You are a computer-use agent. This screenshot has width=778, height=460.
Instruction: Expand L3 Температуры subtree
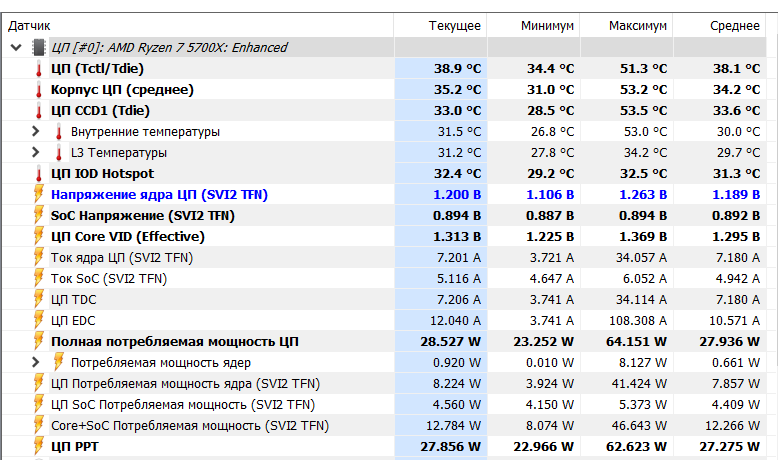click(36, 152)
